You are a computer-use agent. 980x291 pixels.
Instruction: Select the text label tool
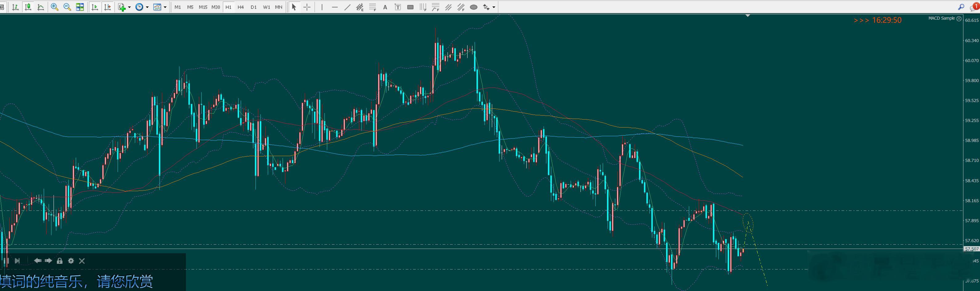pos(398,7)
